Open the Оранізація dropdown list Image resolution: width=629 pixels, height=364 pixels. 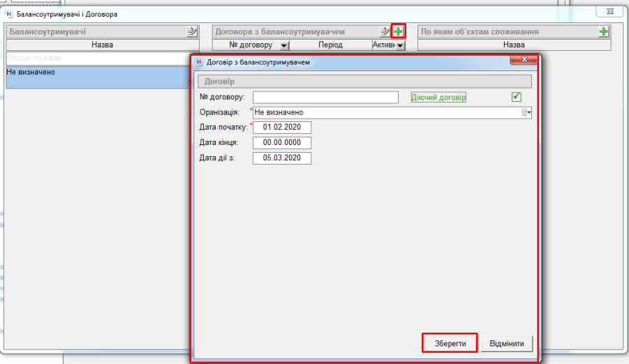(x=528, y=112)
